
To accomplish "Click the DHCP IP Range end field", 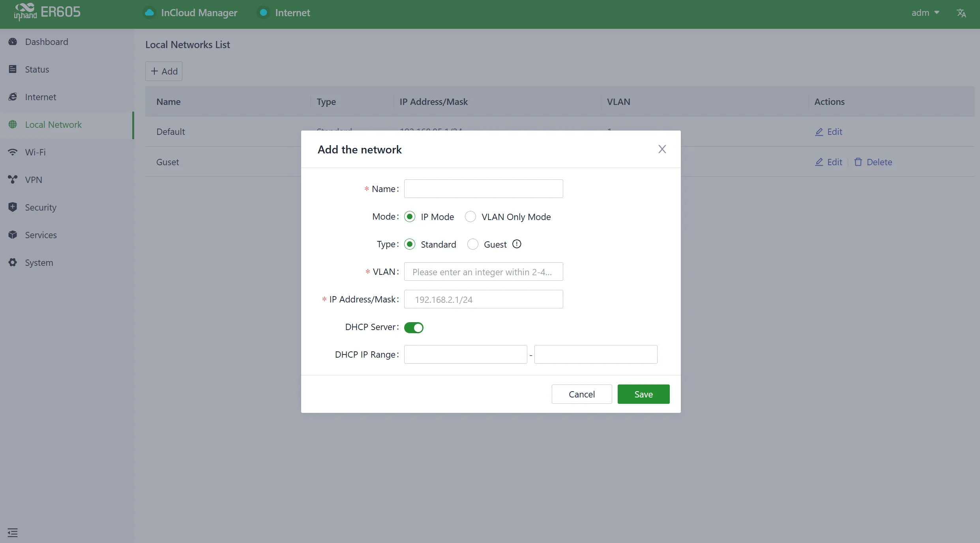I will click(596, 354).
